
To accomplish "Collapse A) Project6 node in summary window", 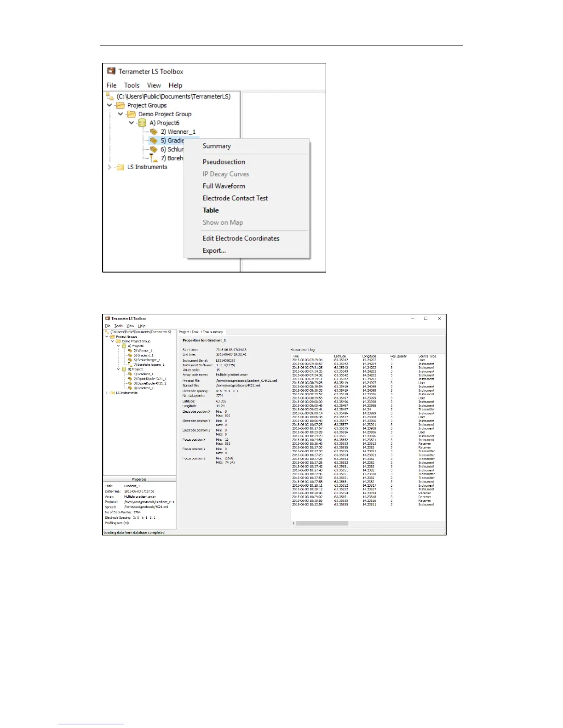I will 118,346.
